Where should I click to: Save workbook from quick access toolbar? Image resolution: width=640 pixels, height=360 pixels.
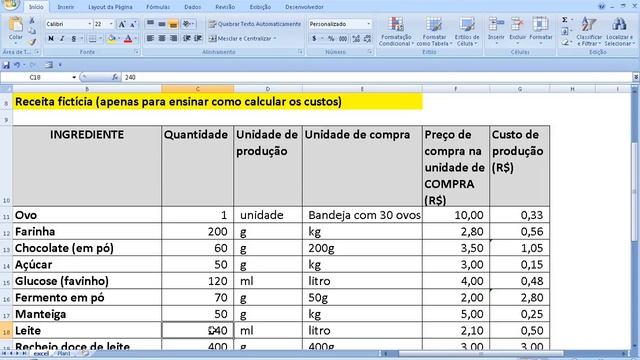click(x=6, y=65)
